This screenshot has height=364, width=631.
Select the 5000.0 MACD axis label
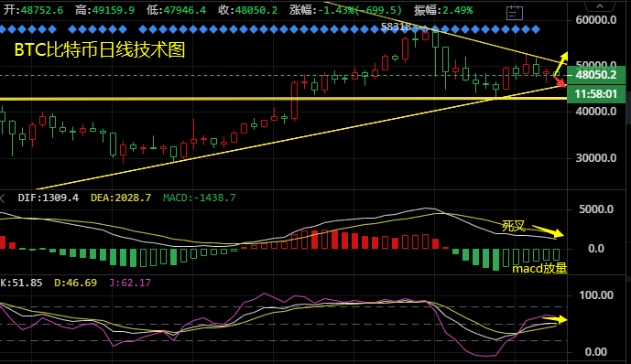596,209
